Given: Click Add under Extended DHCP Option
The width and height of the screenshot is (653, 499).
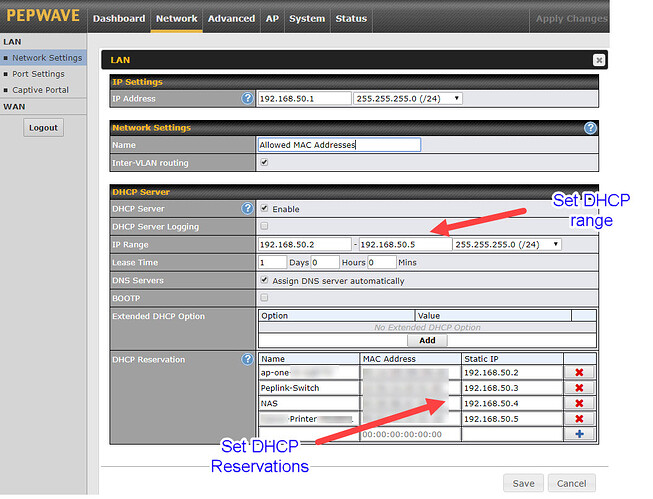Looking at the screenshot, I should pos(427,340).
